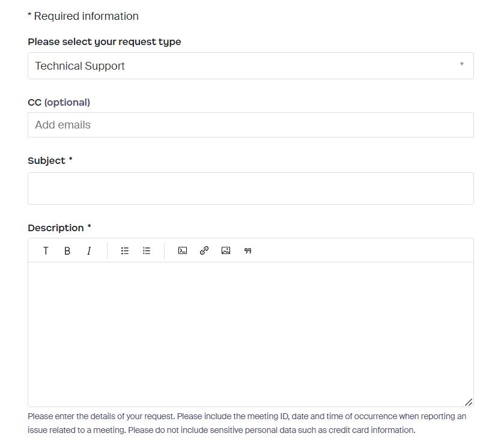Add a hyperlink via link icon
This screenshot has height=448, width=495.
click(x=204, y=251)
